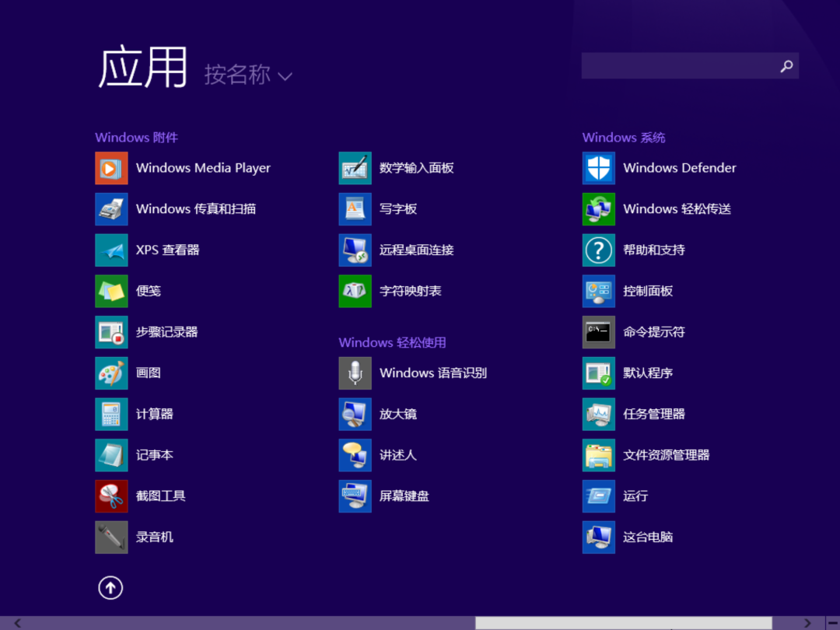Select the Windows 附件 group header
This screenshot has width=840, height=630.
click(x=137, y=138)
